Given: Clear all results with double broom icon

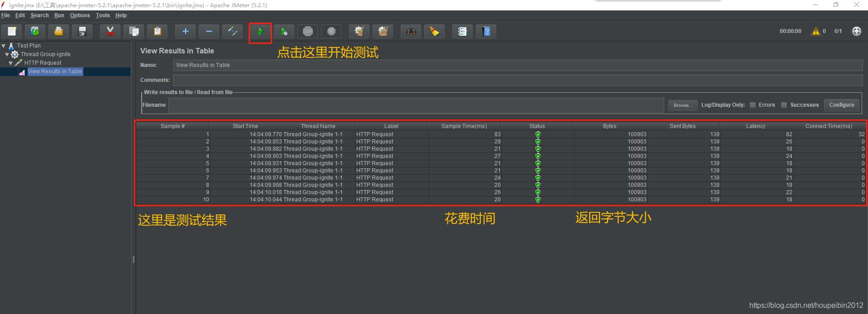Looking at the screenshot, I should [x=383, y=31].
